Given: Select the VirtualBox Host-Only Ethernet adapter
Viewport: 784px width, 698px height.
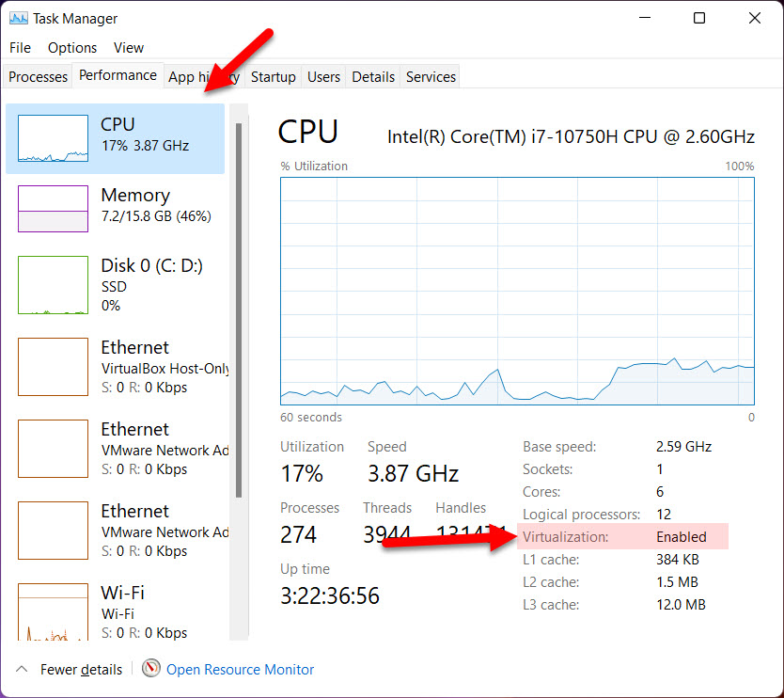Looking at the screenshot, I should [x=113, y=367].
